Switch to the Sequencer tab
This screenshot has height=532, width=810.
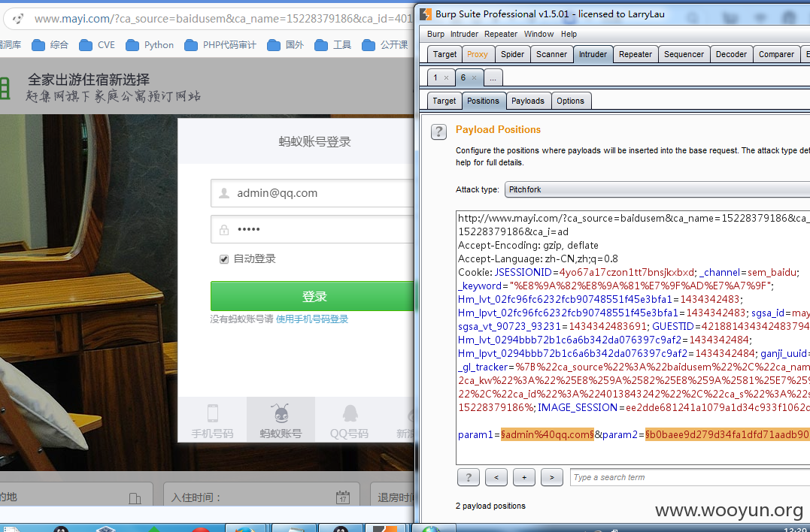(684, 54)
